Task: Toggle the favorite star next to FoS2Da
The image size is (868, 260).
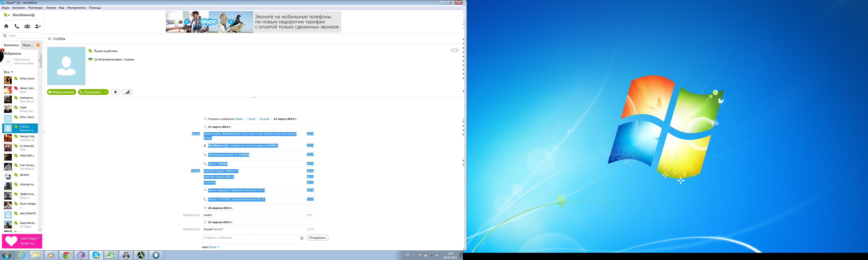Action: point(49,39)
